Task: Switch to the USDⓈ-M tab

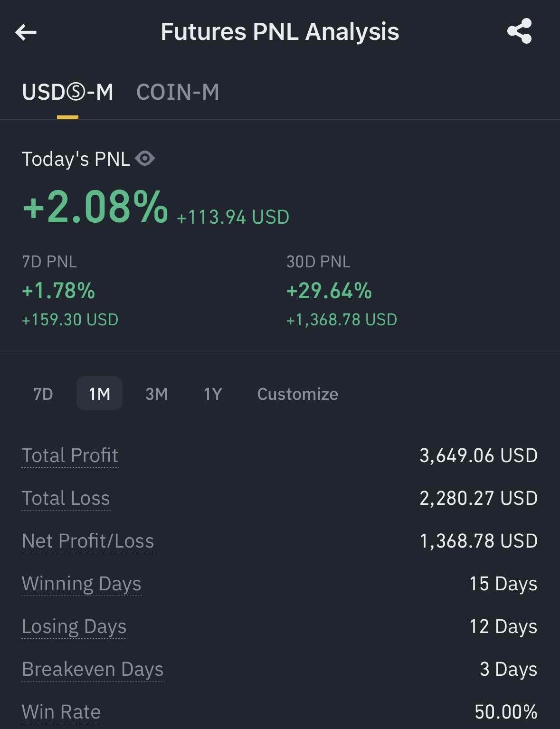Action: click(67, 92)
